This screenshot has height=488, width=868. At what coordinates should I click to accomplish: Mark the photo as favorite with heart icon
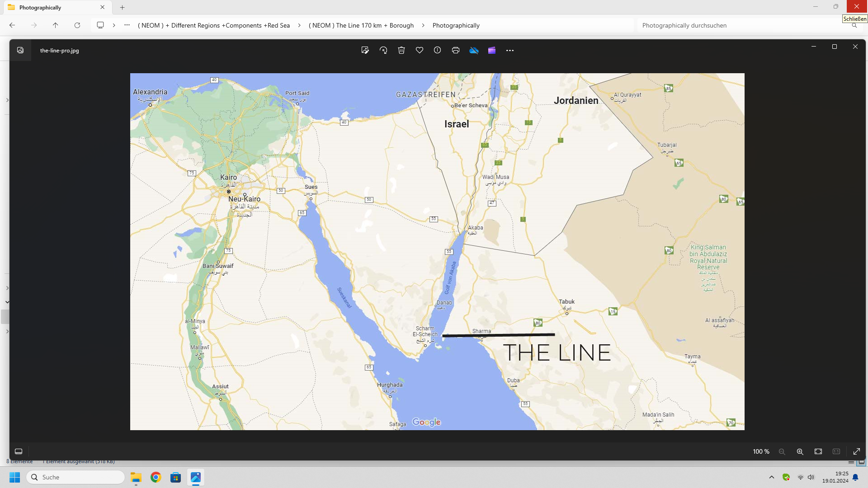420,50
